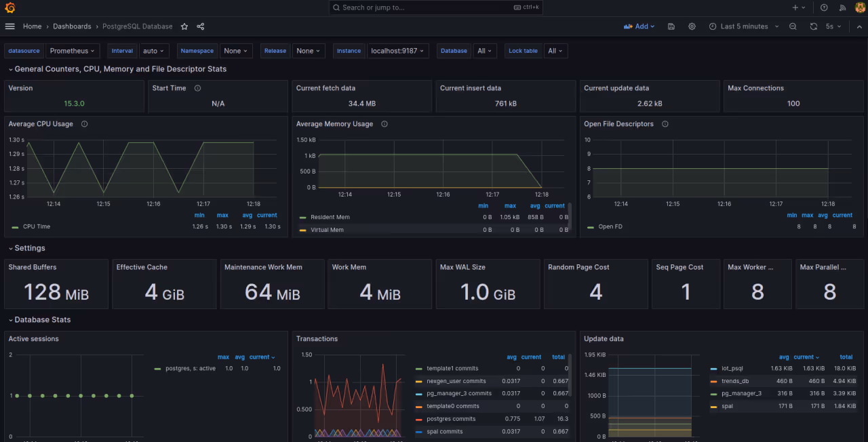Toggle postgres, s: active legend series

pos(191,368)
